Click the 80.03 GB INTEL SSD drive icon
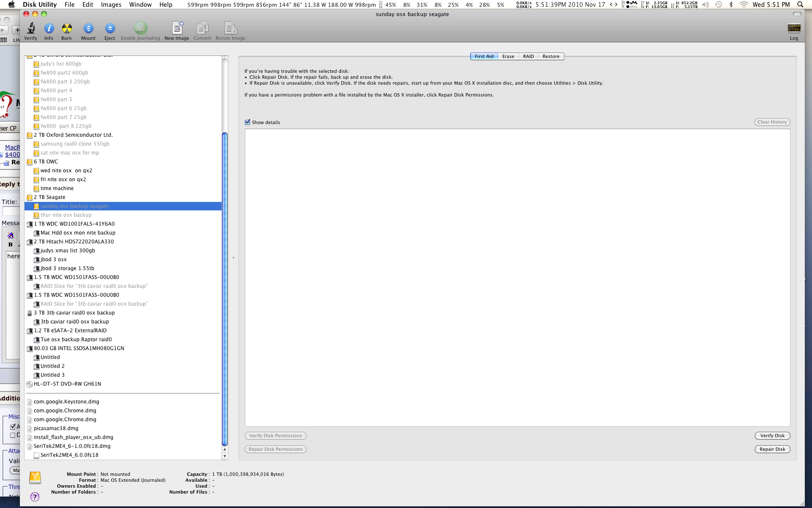The width and height of the screenshot is (812, 508). click(x=30, y=348)
